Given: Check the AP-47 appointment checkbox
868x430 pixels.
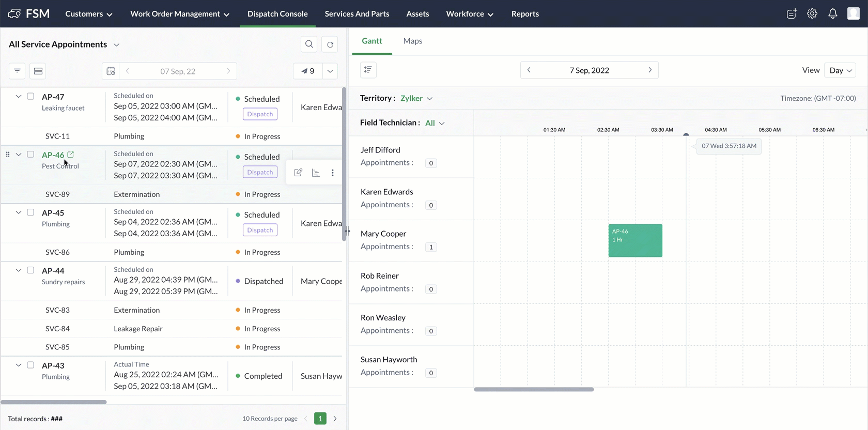Looking at the screenshot, I should (30, 97).
